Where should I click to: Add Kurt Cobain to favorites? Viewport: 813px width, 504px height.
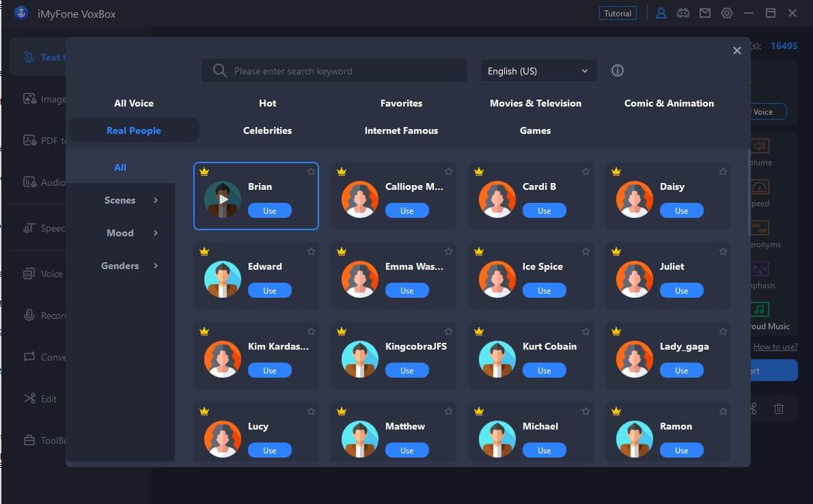(x=586, y=331)
